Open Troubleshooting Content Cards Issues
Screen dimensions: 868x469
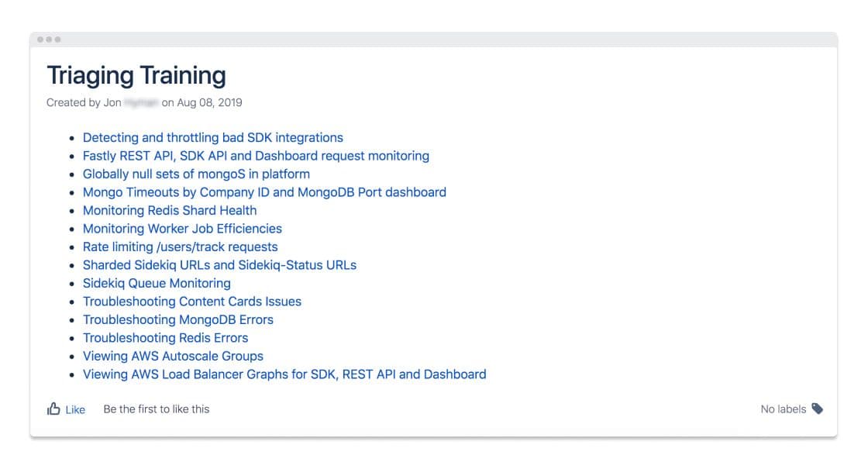click(192, 302)
